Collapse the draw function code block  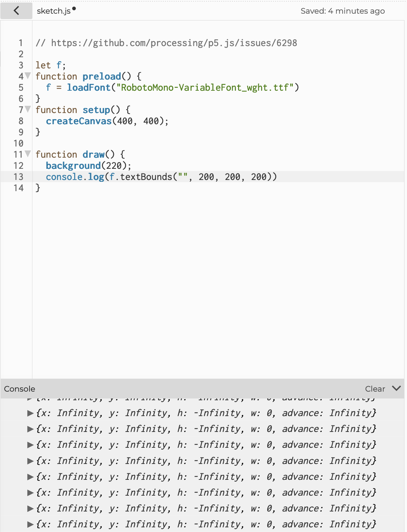tap(27, 154)
